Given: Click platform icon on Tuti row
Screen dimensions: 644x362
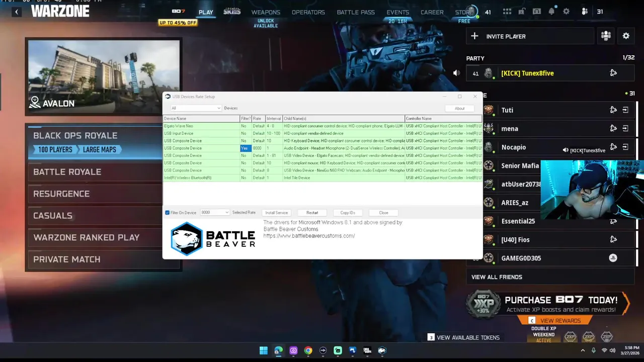Looking at the screenshot, I should 613,110.
